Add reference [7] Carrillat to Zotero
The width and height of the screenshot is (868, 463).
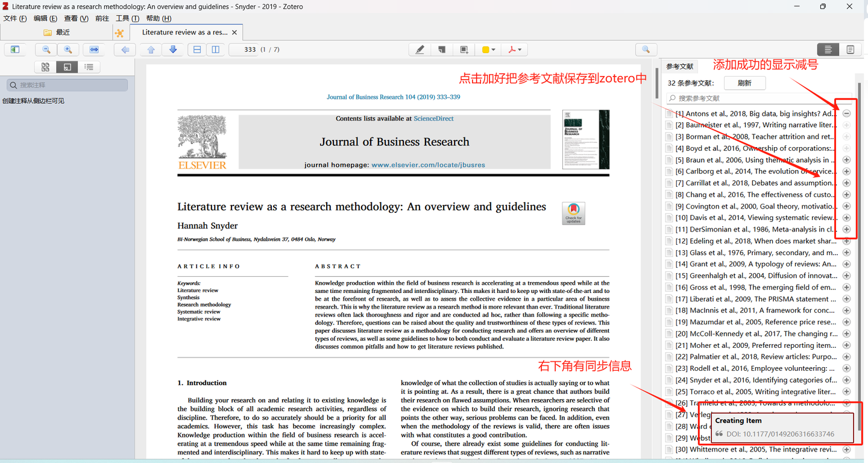[x=846, y=183]
